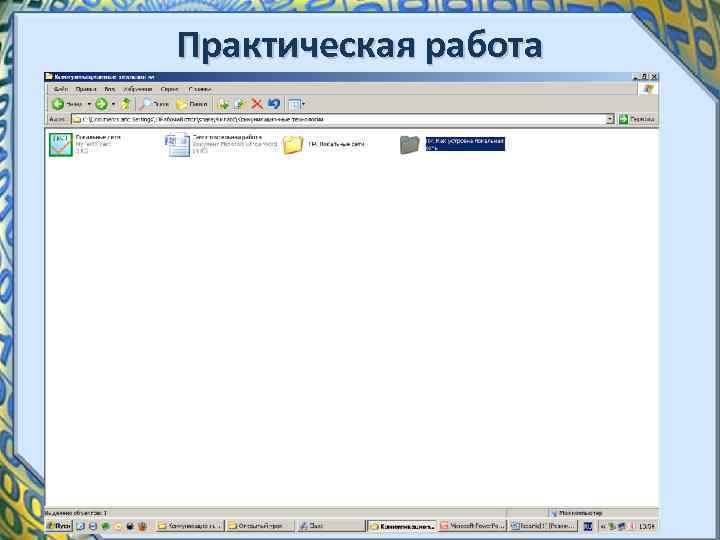720x540 pixels.
Task: Click the Word document file name
Action: click(227, 137)
